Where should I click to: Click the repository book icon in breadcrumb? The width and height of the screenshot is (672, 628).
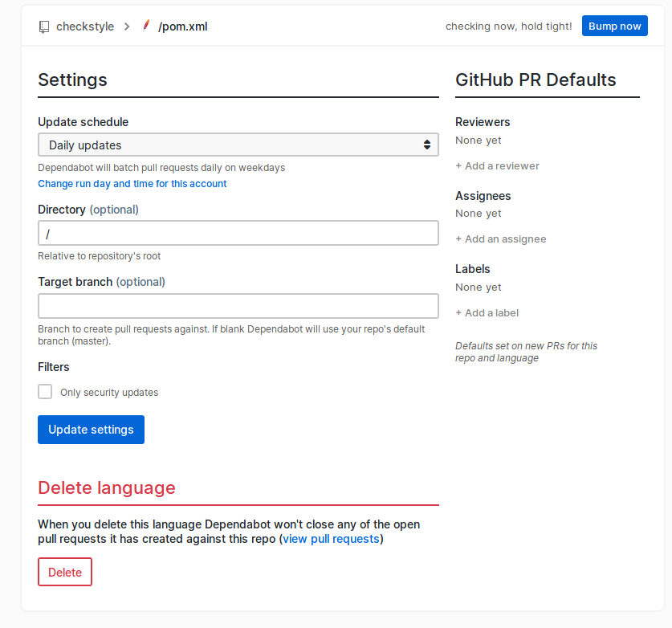44,26
